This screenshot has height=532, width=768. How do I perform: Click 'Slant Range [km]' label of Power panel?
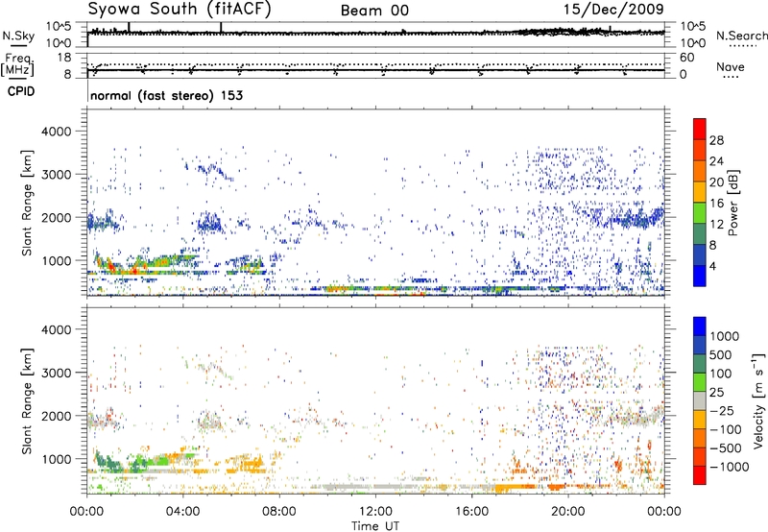27,203
